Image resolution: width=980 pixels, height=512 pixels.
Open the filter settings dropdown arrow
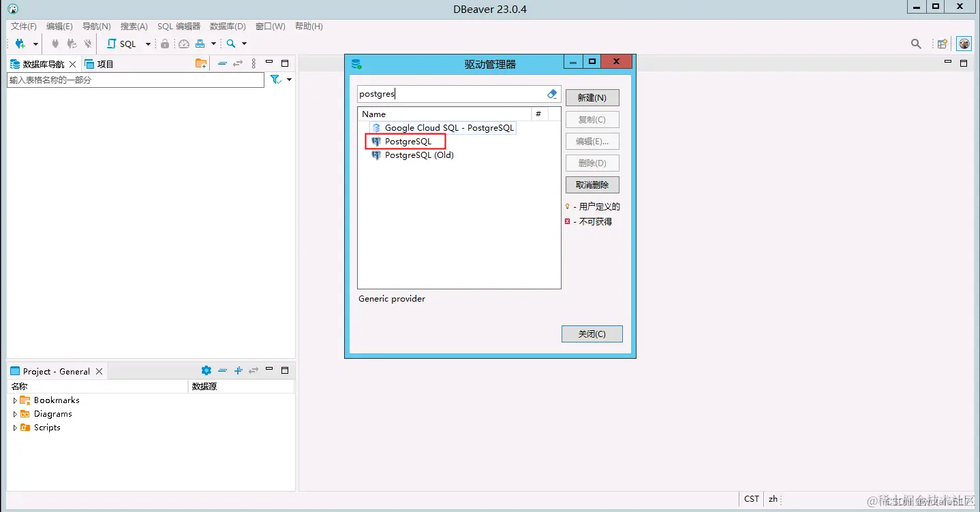tap(289, 80)
